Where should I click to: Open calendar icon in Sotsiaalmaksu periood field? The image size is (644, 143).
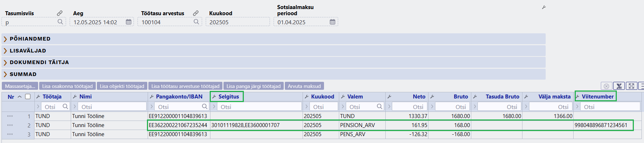coord(332,22)
